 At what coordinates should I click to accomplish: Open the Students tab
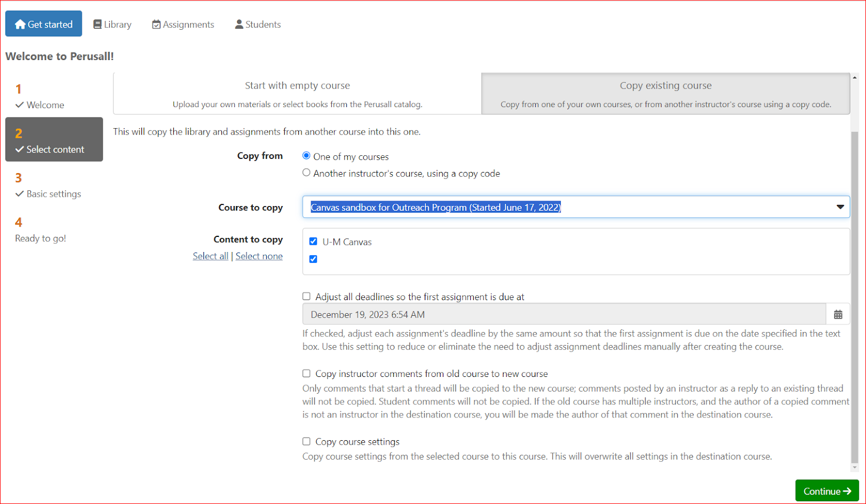click(x=258, y=24)
